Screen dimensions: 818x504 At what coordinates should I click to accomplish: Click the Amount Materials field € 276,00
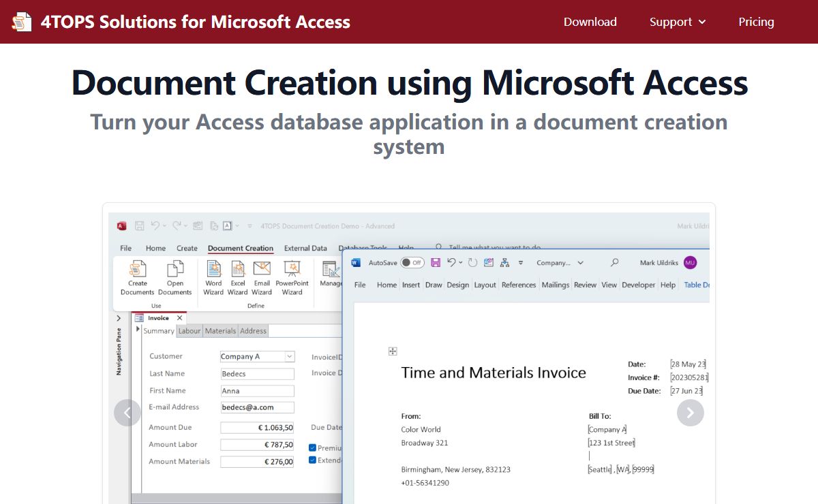click(257, 462)
